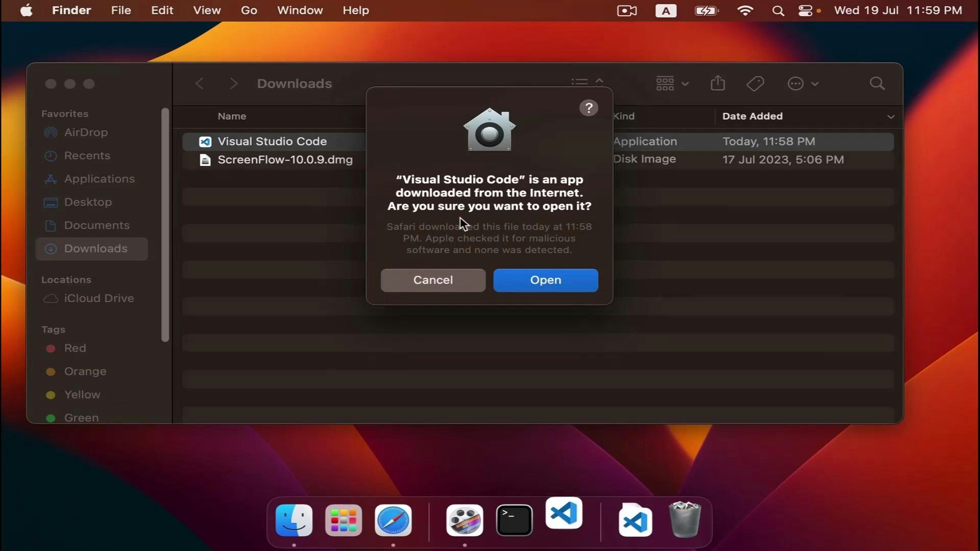Click the screen recording menu bar icon

(x=626, y=11)
